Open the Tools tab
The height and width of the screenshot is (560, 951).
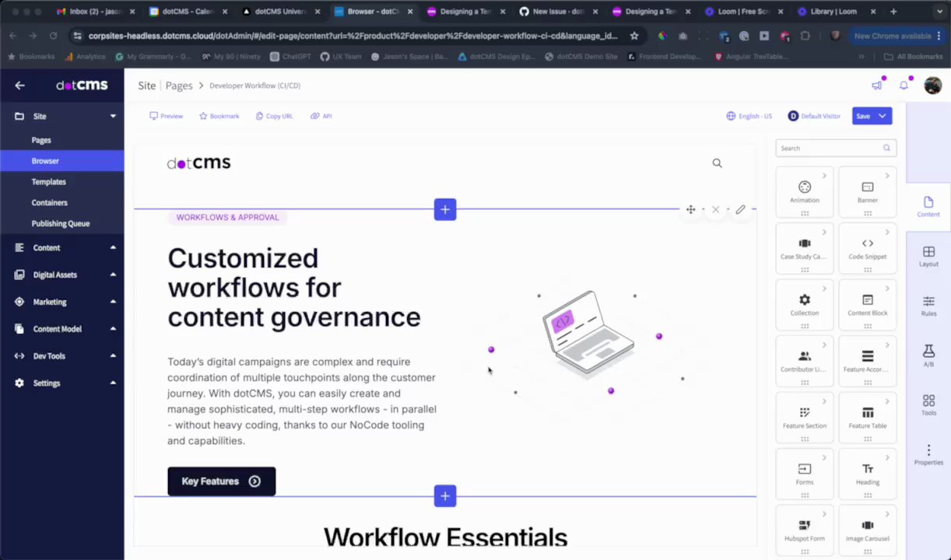(x=928, y=404)
